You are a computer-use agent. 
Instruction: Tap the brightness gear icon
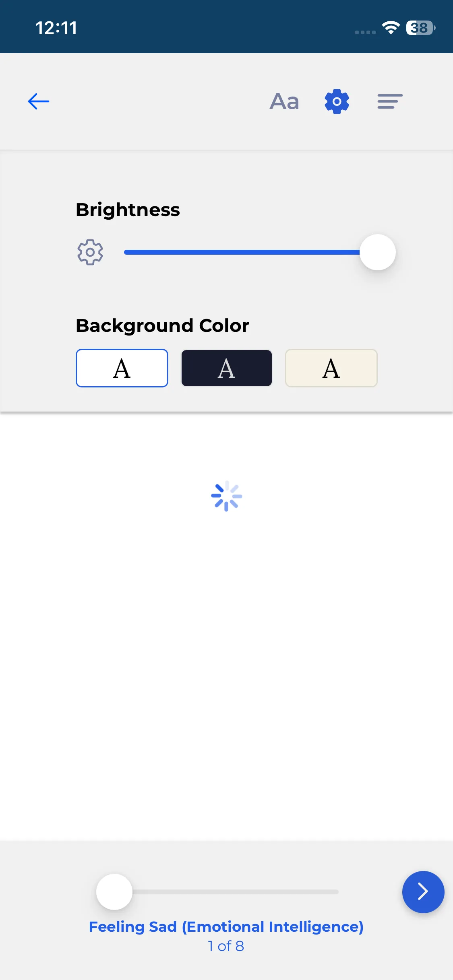90,252
